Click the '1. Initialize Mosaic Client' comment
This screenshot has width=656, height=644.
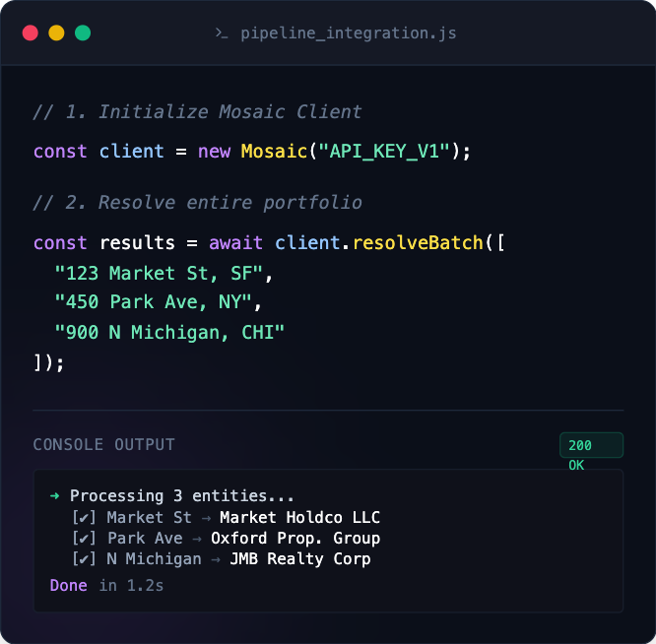point(197,112)
